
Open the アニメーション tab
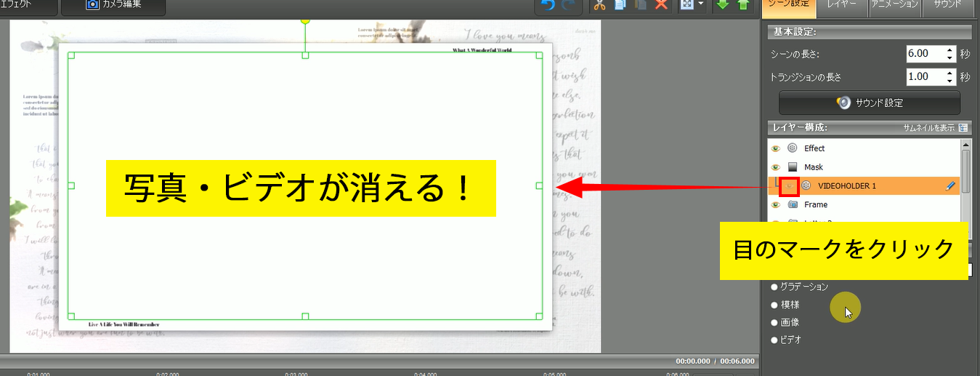[x=894, y=5]
